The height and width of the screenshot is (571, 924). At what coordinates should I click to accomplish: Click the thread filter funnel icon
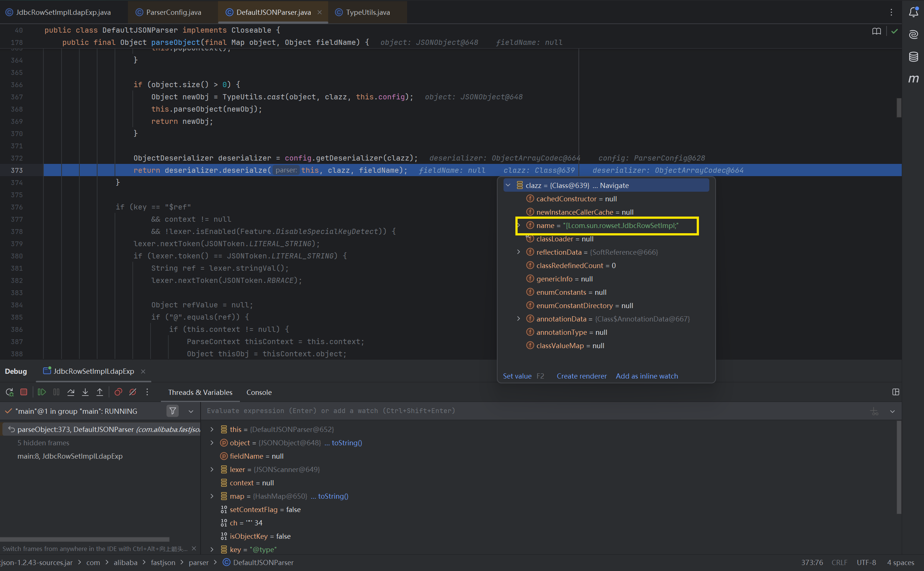(x=172, y=411)
